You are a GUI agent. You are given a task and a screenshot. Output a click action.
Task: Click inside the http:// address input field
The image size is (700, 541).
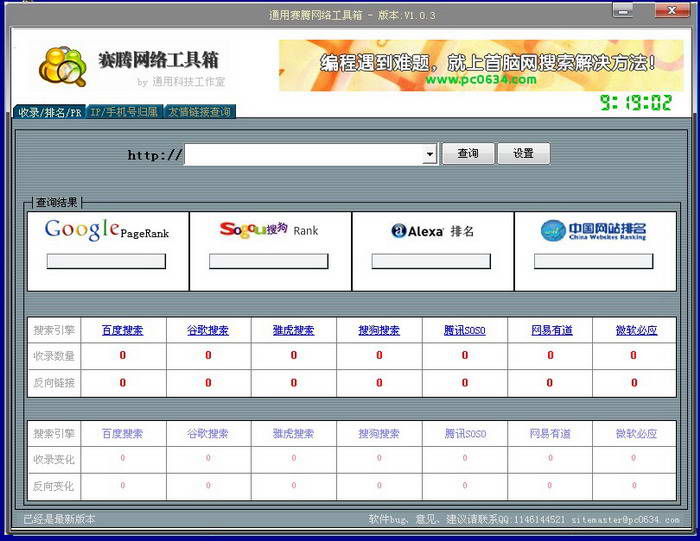(x=304, y=154)
